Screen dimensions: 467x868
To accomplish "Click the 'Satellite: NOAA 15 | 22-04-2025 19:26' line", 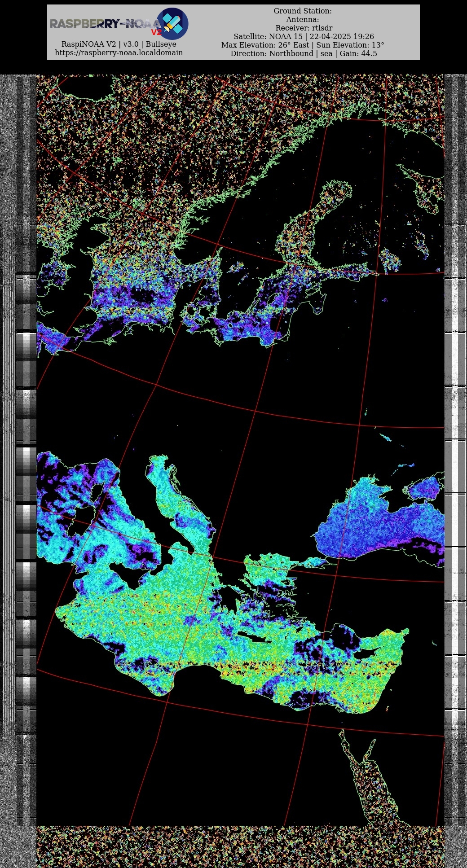I will coord(304,36).
